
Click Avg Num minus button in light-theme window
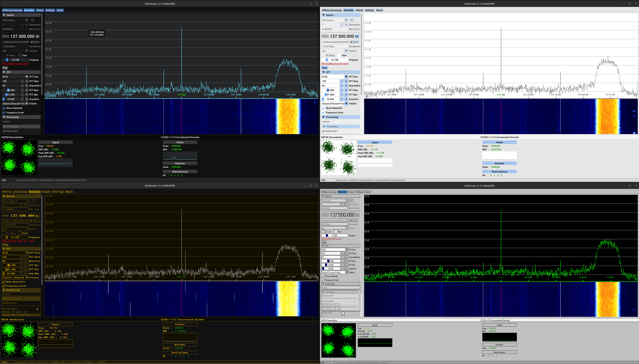(x=342, y=99)
